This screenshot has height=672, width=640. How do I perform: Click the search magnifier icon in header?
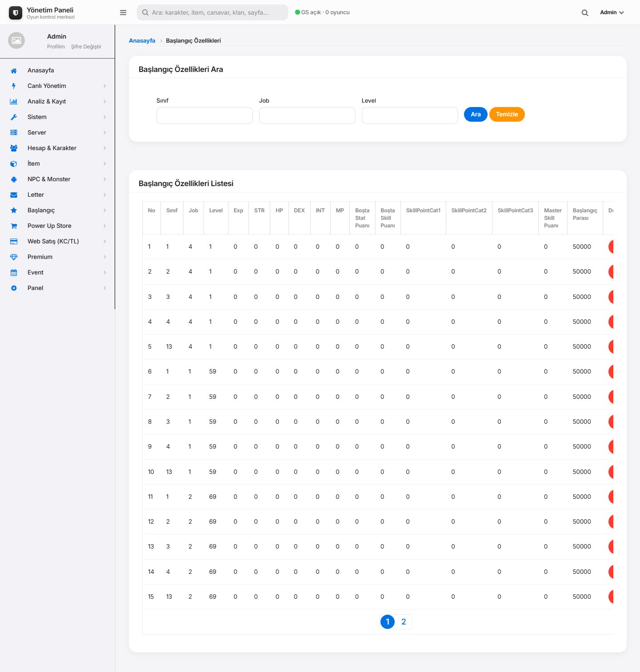click(585, 13)
